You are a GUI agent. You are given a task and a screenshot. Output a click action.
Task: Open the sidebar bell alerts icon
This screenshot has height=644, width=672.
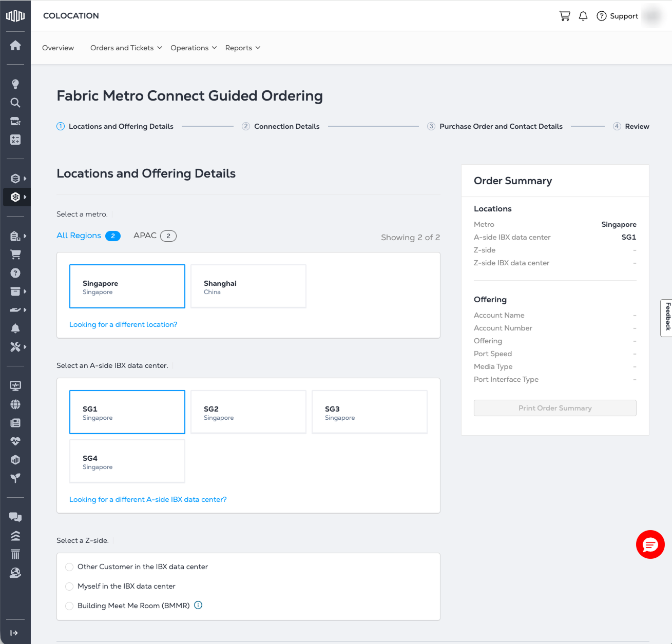click(15, 328)
